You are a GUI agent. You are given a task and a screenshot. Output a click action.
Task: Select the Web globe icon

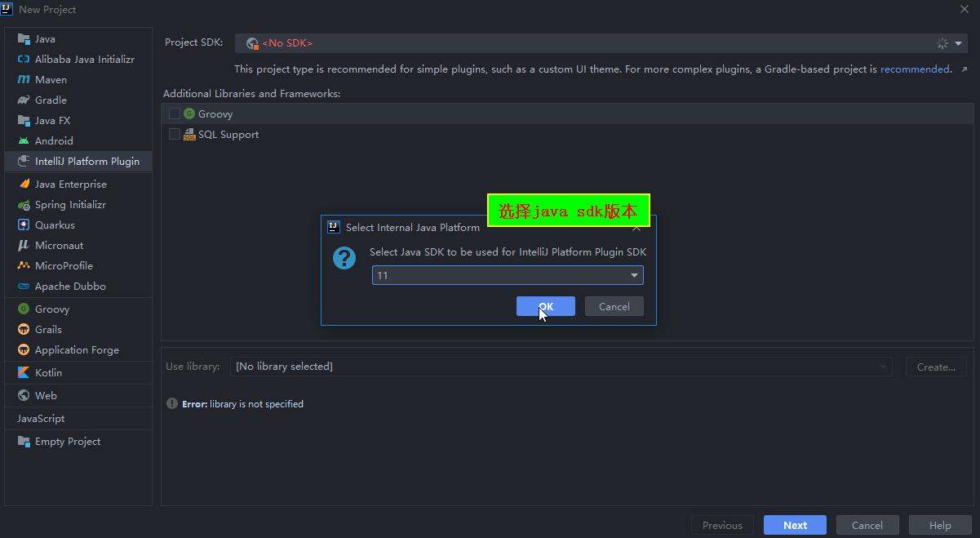click(x=24, y=395)
